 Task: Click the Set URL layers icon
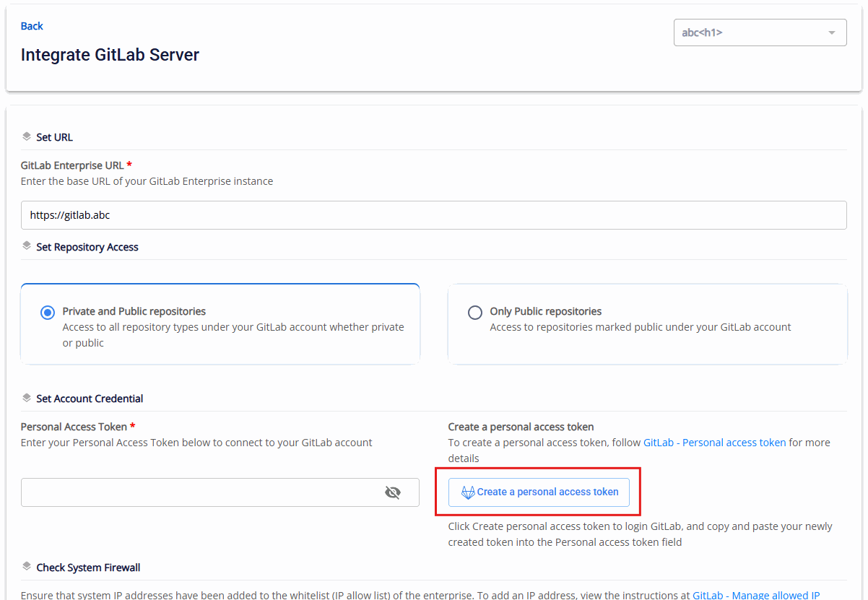click(x=27, y=136)
